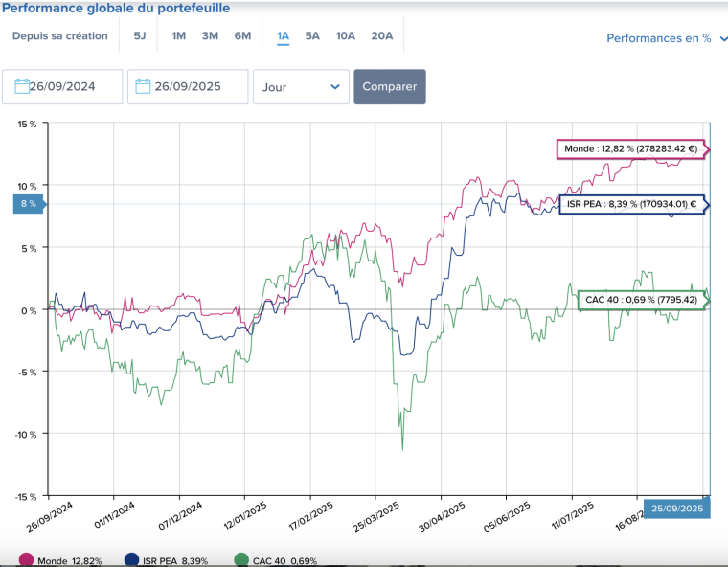Choose the 20A time range
Image resolution: width=728 pixels, height=567 pixels.
coord(381,36)
